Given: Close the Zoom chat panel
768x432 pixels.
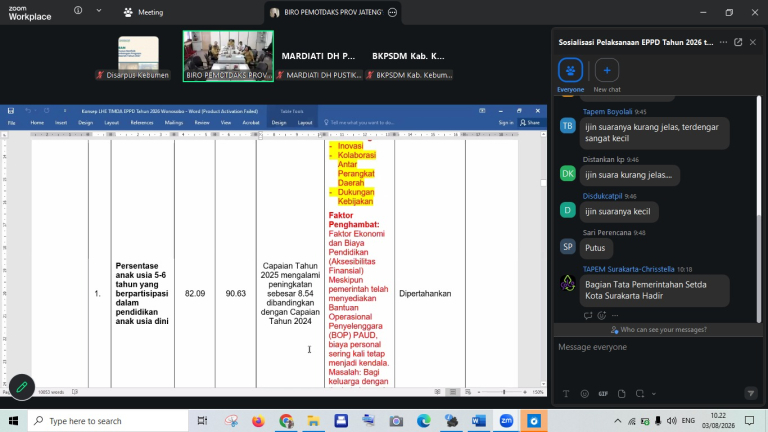Looking at the screenshot, I should pyautogui.click(x=753, y=42).
